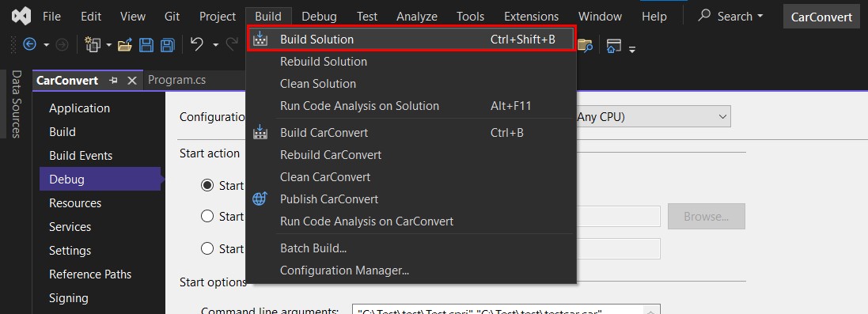
Task: Open Batch Build dialog
Action: (x=411, y=248)
